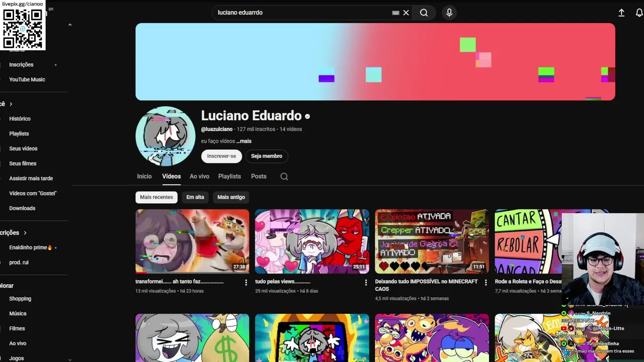Image resolution: width=644 pixels, height=362 pixels.
Task: Open the 'tudo pelas views' video thumbnail
Action: pyautogui.click(x=312, y=241)
